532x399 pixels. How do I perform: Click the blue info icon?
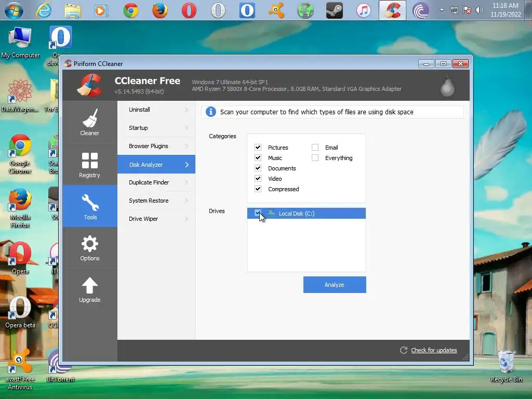point(211,112)
